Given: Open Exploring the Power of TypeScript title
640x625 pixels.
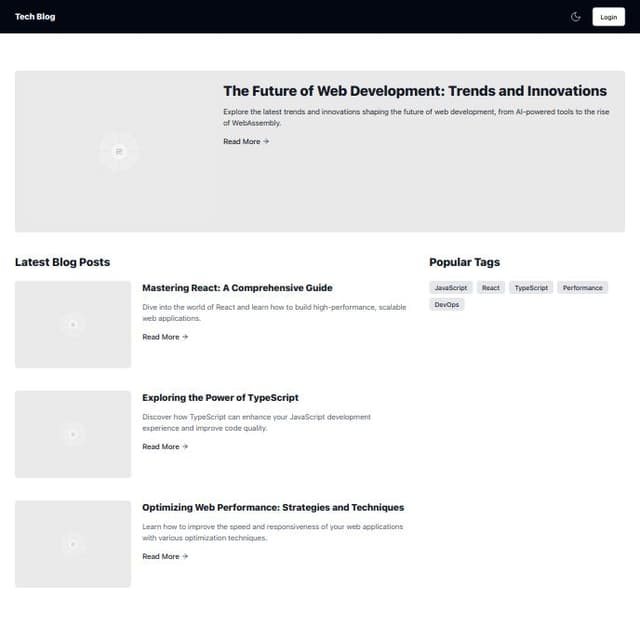Looking at the screenshot, I should (x=220, y=398).
